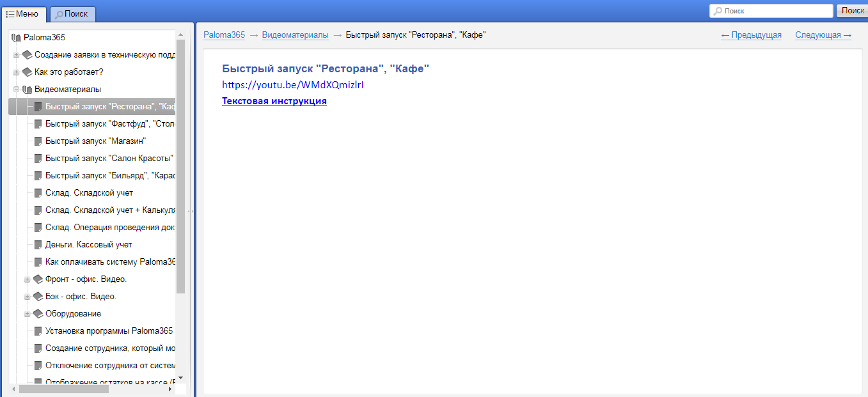868x397 pixels.
Task: Click book icon of Создание заявки item
Action: click(x=27, y=55)
